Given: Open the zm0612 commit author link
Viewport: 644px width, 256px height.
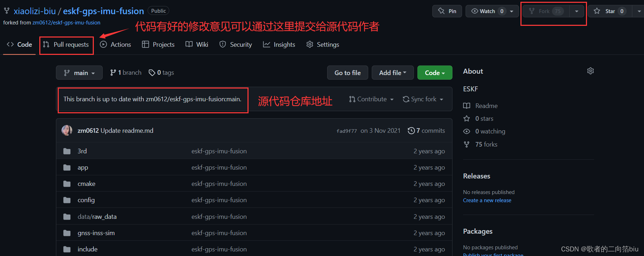Looking at the screenshot, I should (x=88, y=131).
